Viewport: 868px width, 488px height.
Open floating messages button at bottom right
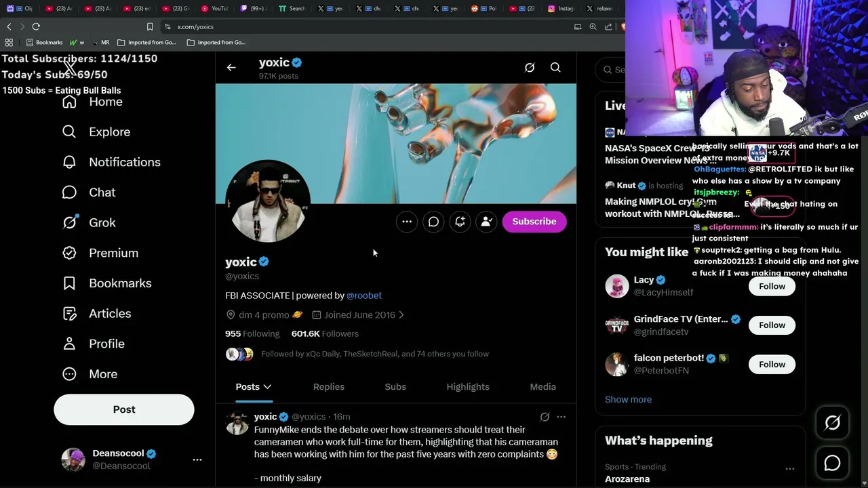[x=832, y=463]
